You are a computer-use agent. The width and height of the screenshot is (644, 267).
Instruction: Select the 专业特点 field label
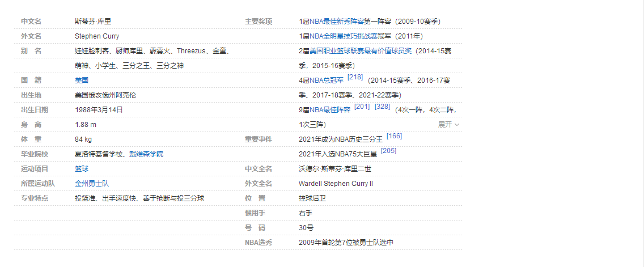35,198
